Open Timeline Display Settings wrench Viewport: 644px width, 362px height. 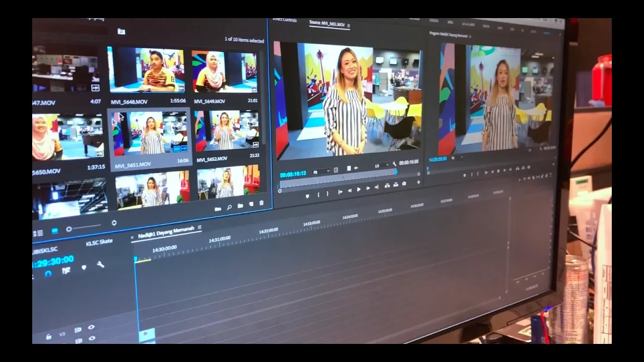coord(101,264)
